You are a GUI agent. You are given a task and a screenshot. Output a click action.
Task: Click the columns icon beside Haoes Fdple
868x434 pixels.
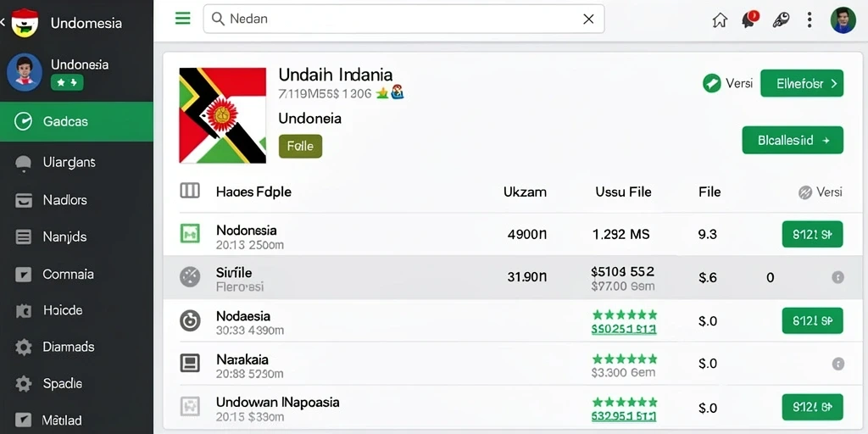(190, 192)
